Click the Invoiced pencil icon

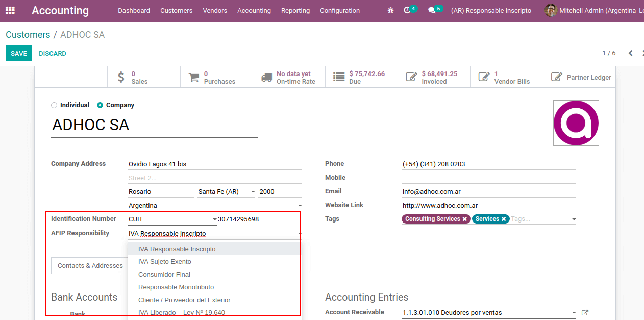point(411,77)
